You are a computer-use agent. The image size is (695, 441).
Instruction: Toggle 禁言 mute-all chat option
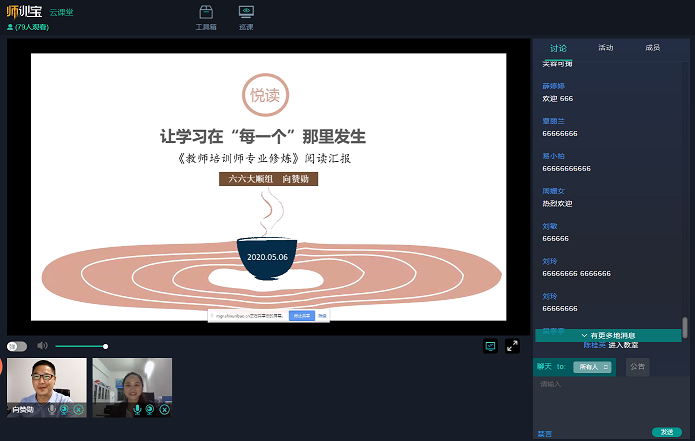pyautogui.click(x=544, y=433)
